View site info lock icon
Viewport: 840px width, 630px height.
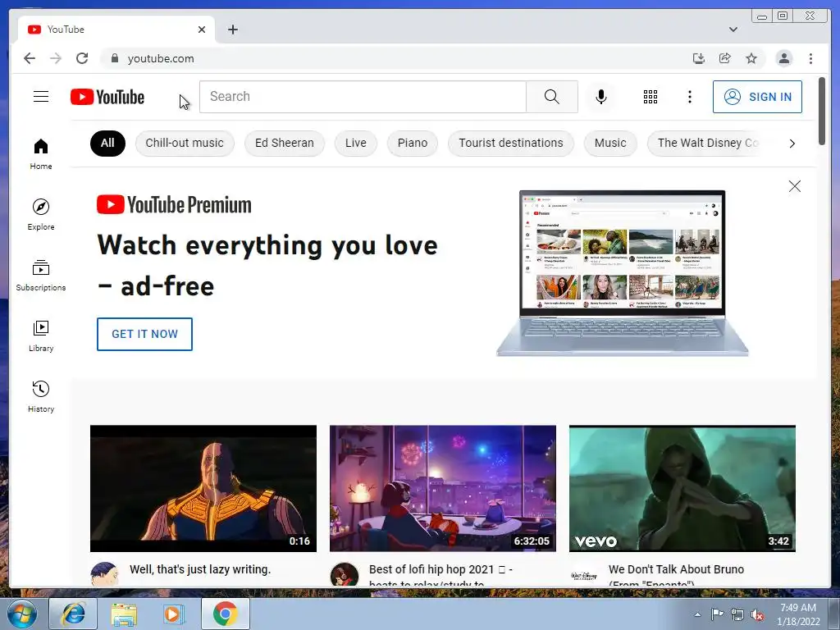[x=114, y=58]
